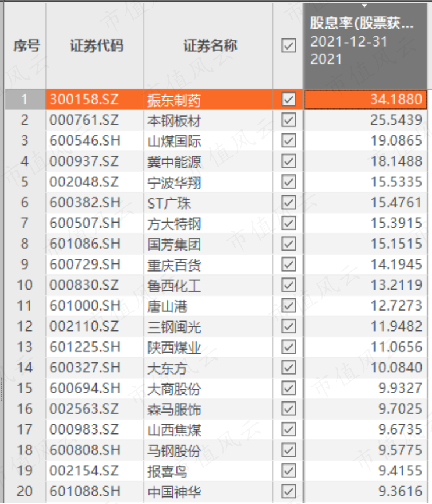432x504 pixels.
Task: Sort by the 证券代码 column header
Action: (x=95, y=46)
